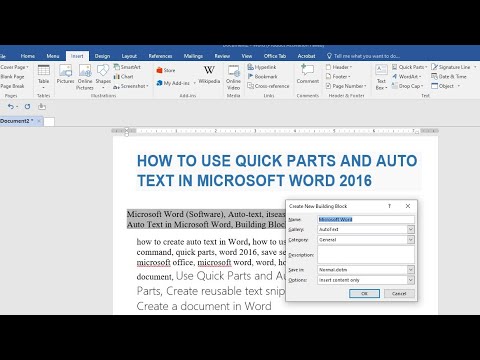Viewport: 480px width, 360px height.
Task: Open the Page Number dropdown
Action: (346, 86)
